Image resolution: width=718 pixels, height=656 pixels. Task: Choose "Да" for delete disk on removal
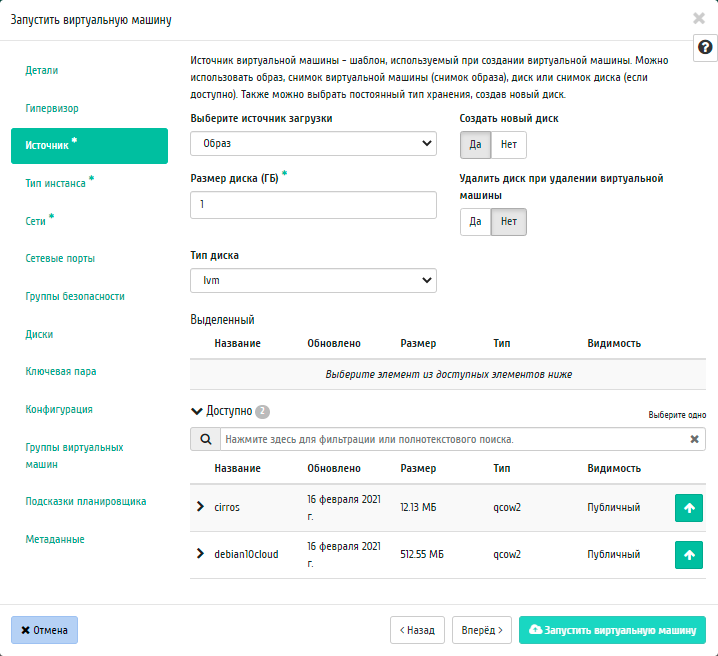tap(476, 221)
